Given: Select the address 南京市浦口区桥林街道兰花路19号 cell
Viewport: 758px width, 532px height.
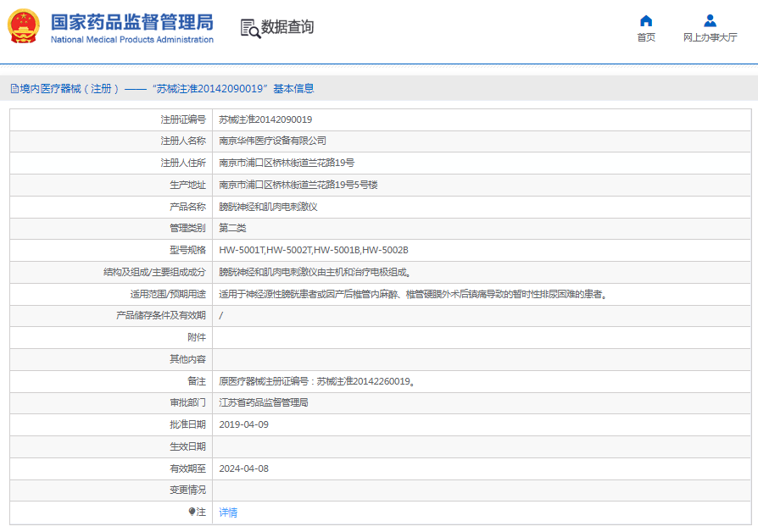Looking at the screenshot, I should click(x=287, y=163).
